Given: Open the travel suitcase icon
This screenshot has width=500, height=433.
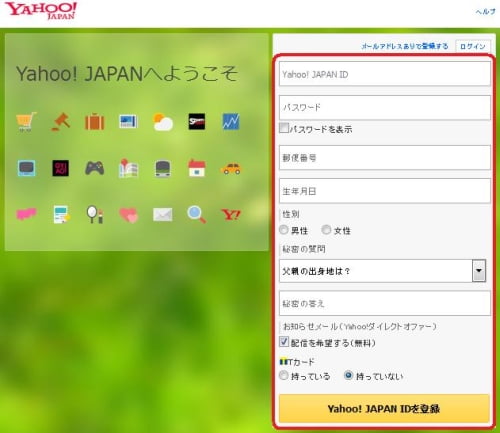Looking at the screenshot, I should pos(95,122).
